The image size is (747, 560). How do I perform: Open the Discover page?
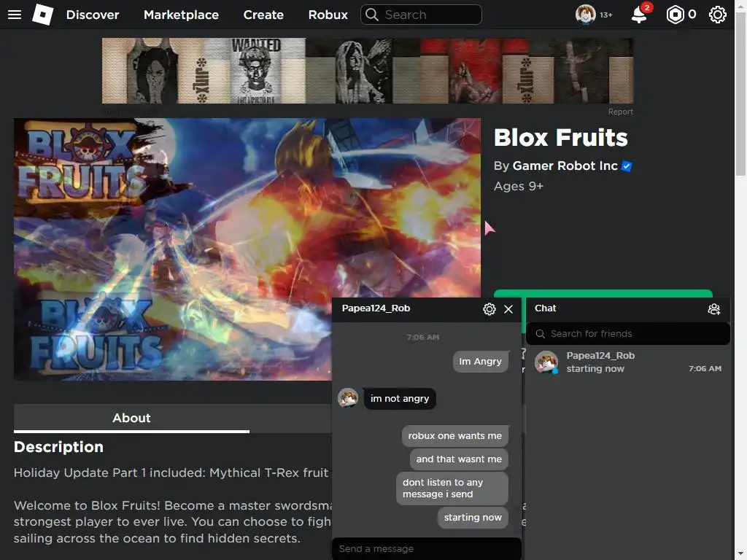(x=93, y=15)
